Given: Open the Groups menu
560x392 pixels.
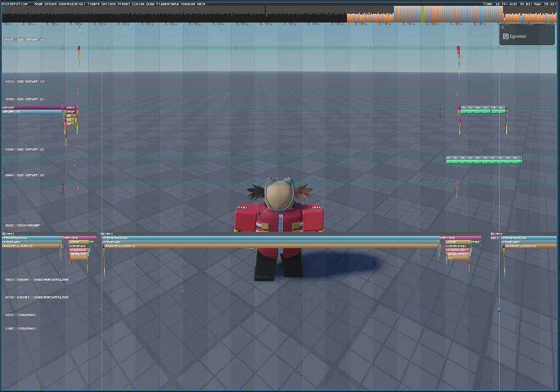Looking at the screenshot, I should pos(50,3).
